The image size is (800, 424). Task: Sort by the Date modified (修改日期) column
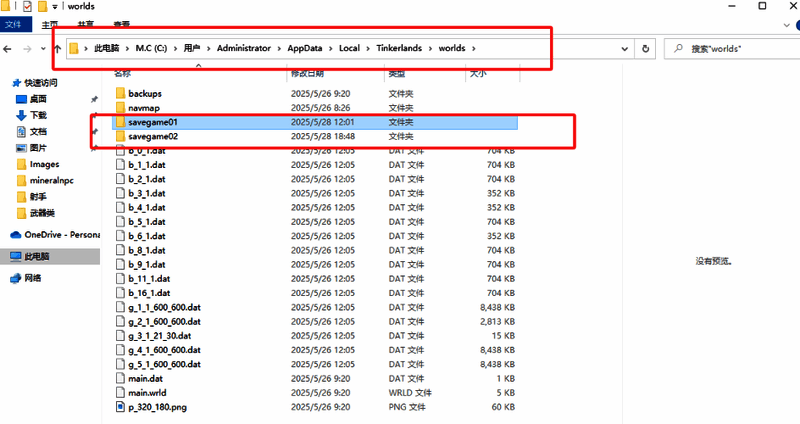308,73
